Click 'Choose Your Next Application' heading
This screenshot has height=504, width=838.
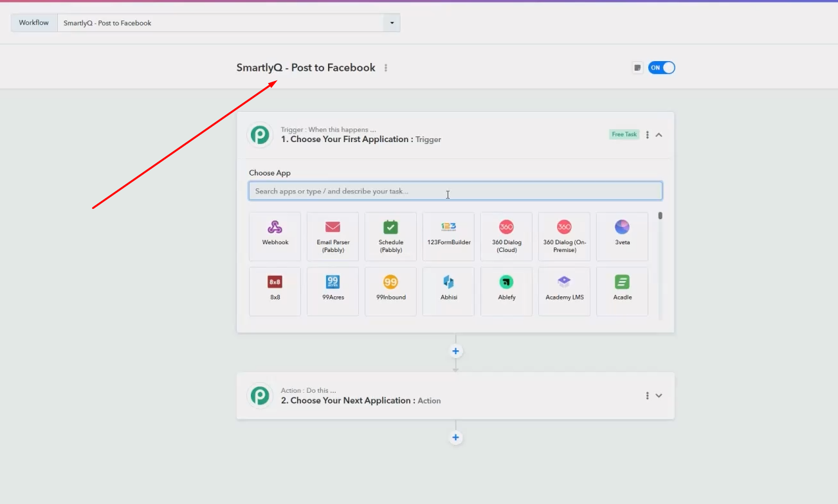point(349,401)
